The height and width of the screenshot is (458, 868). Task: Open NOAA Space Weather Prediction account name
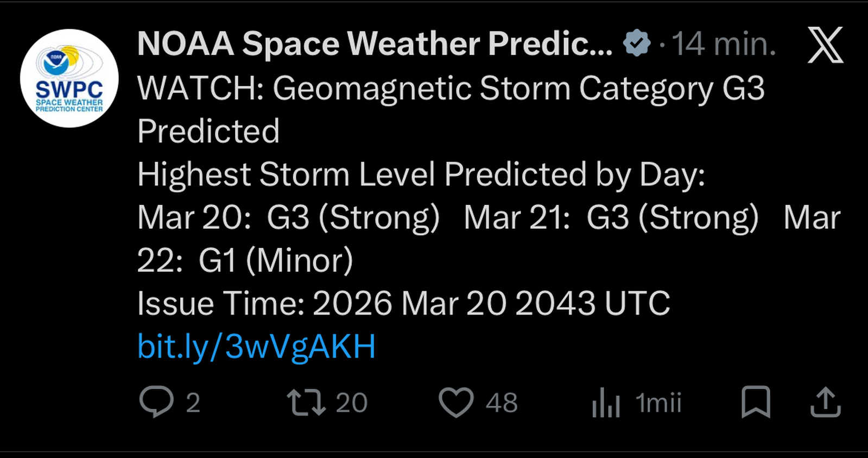tap(375, 43)
